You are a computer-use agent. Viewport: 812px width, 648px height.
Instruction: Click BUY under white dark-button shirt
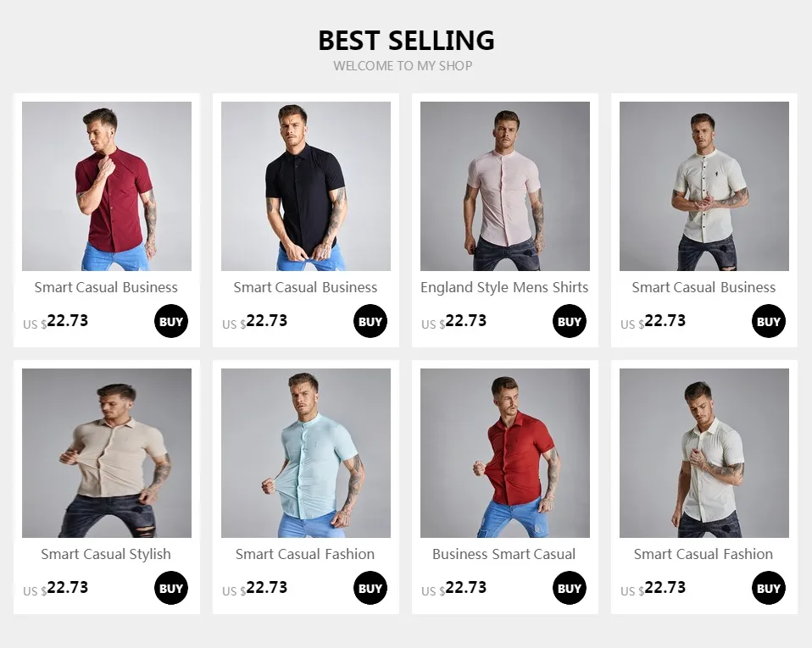(769, 321)
